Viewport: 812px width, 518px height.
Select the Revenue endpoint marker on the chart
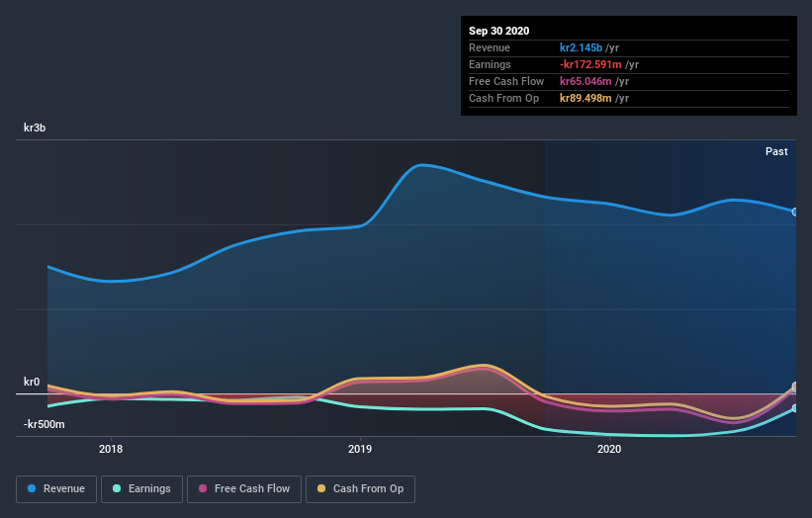point(795,212)
